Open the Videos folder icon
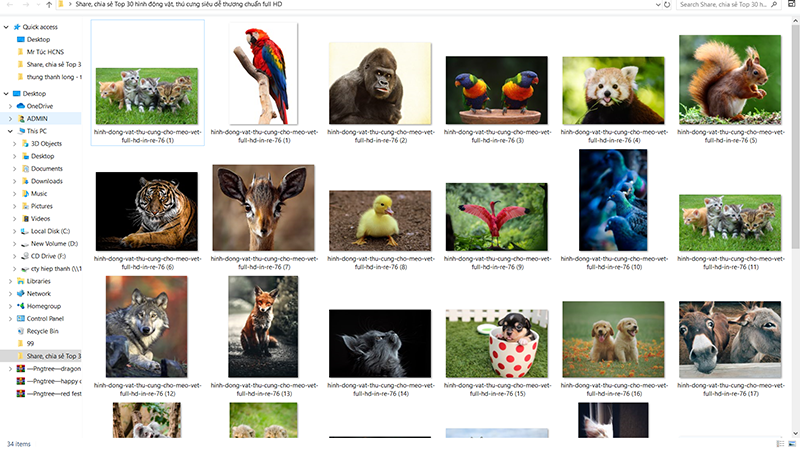Image resolution: width=800 pixels, height=450 pixels. tap(25, 219)
